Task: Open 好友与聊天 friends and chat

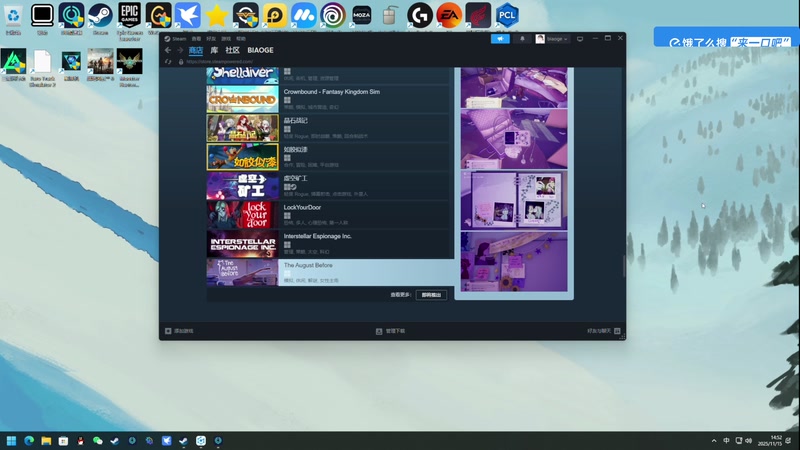Action: tap(604, 331)
